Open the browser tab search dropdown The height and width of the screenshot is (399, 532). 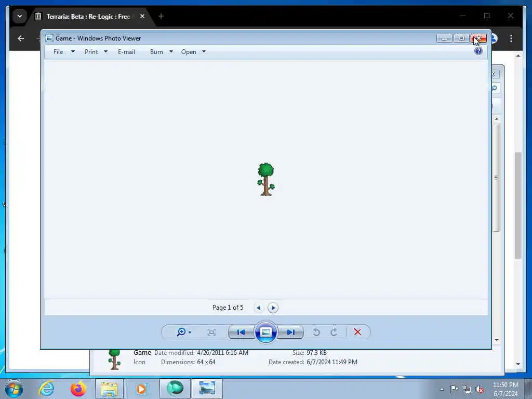pyautogui.click(x=20, y=16)
